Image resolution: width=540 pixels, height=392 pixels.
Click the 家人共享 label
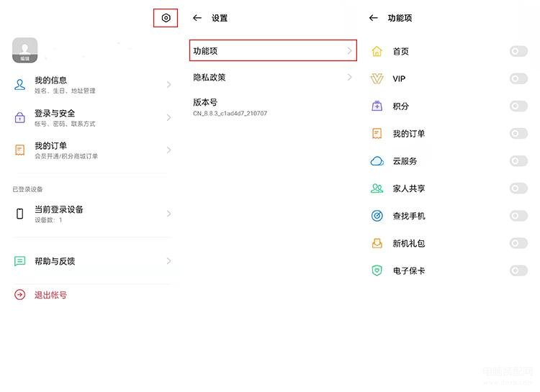pyautogui.click(x=409, y=188)
